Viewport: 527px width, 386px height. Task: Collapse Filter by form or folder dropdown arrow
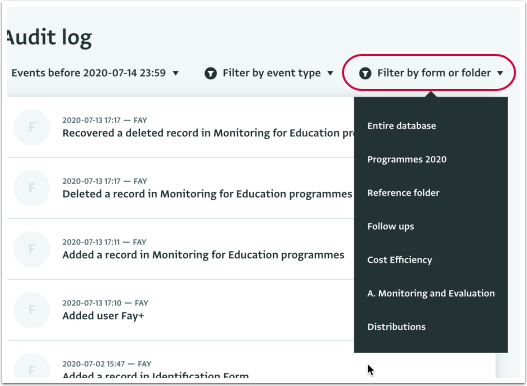point(500,73)
